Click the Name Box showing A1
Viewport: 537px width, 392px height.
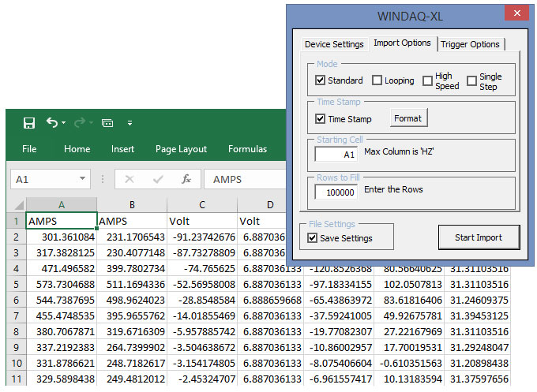click(51, 179)
